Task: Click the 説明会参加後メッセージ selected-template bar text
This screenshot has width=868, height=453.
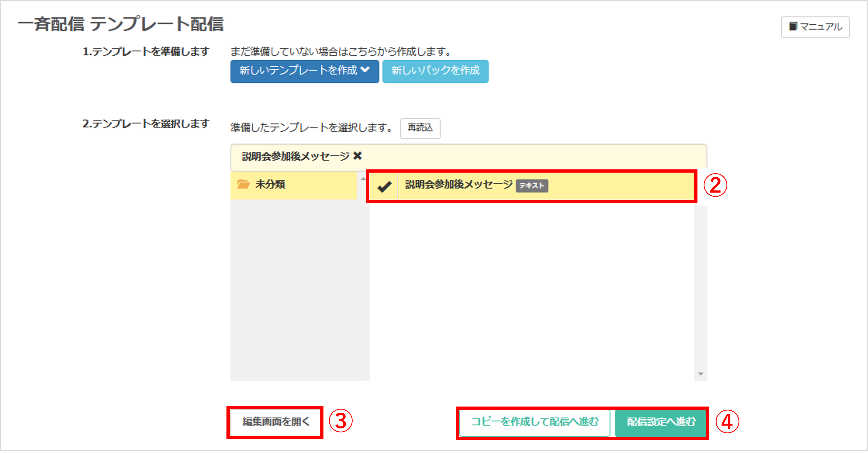Action: coord(295,156)
